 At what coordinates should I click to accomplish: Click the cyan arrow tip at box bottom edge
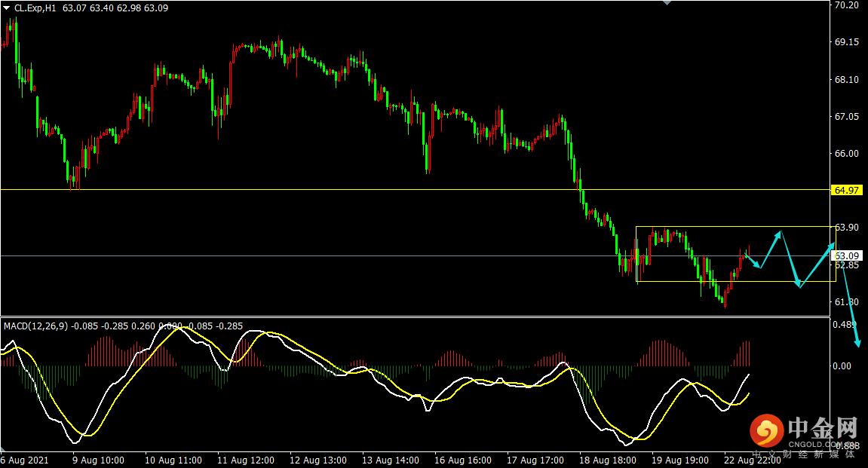tap(799, 285)
